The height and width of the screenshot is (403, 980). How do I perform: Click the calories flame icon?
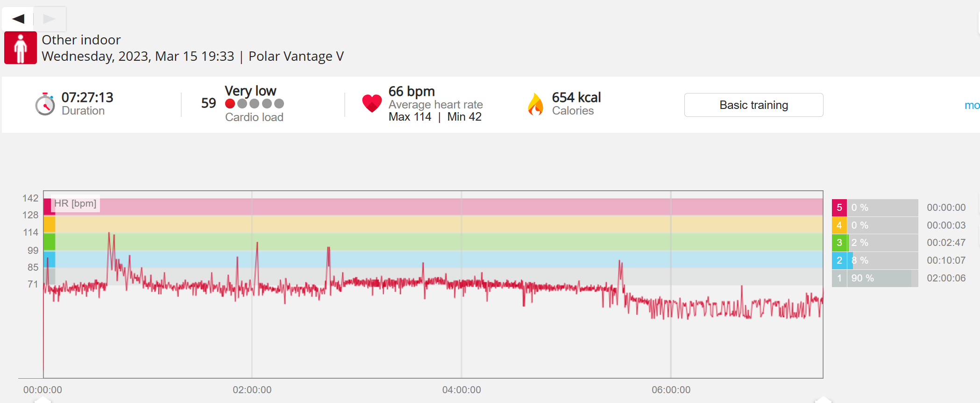tap(536, 104)
